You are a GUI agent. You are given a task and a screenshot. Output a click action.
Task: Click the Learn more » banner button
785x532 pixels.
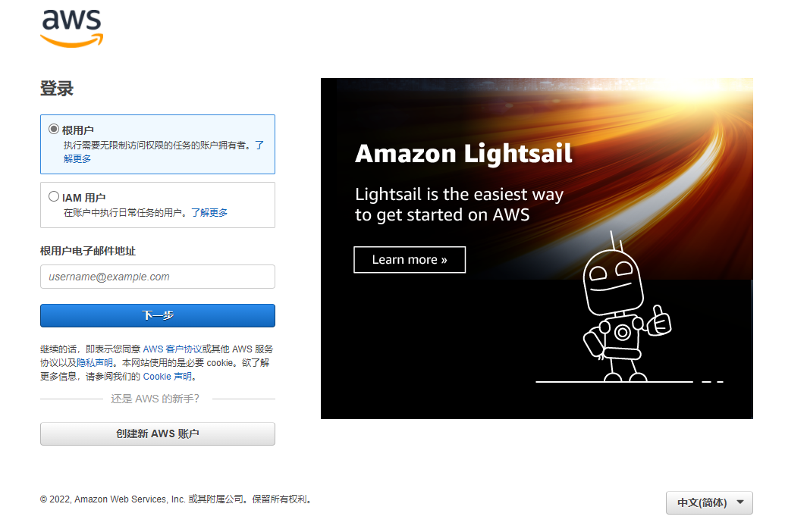click(410, 259)
